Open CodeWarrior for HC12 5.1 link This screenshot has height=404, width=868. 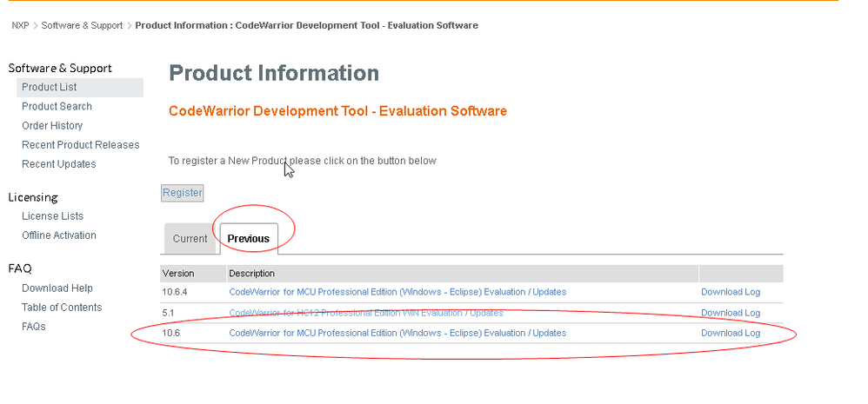[x=366, y=313]
